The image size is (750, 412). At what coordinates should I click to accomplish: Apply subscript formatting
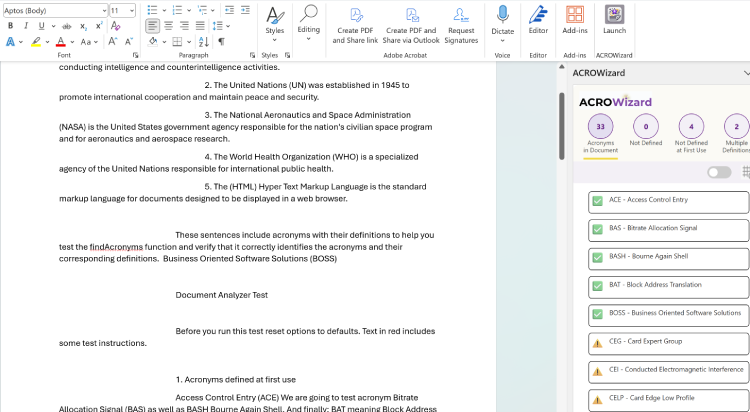click(83, 26)
